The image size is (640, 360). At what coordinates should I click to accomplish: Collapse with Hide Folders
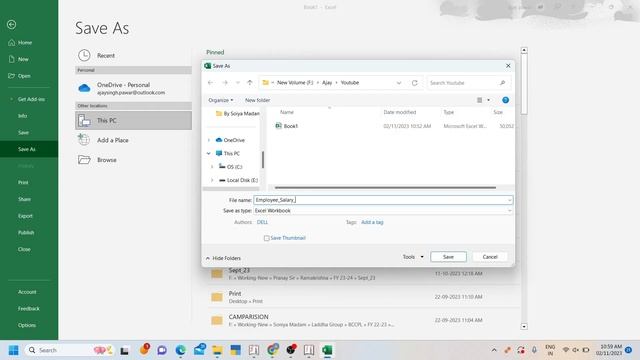click(223, 258)
